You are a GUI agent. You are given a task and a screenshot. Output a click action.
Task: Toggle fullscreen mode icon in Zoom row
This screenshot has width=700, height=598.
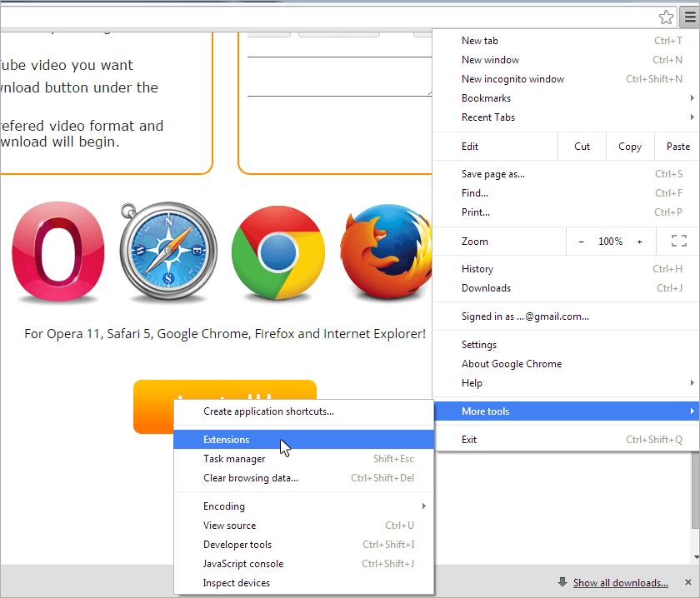(678, 242)
